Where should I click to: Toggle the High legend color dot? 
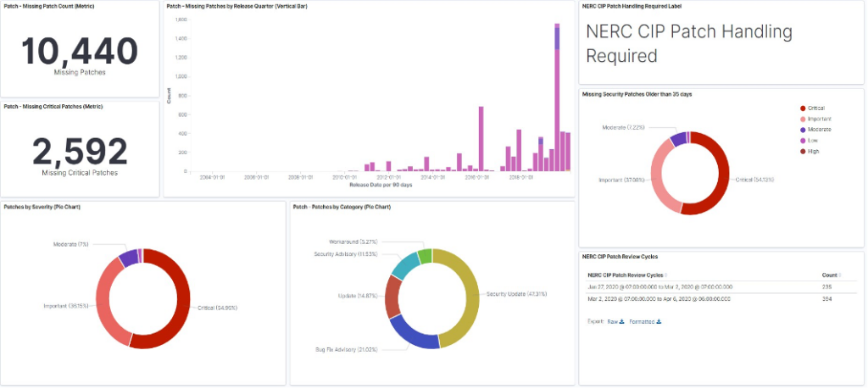803,151
